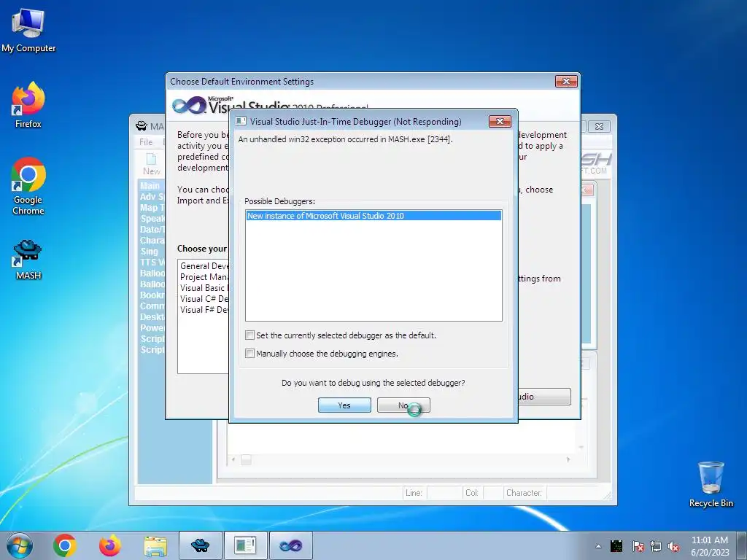Select 'Main' category in MASH sidebar
The width and height of the screenshot is (747, 560).
coord(150,186)
